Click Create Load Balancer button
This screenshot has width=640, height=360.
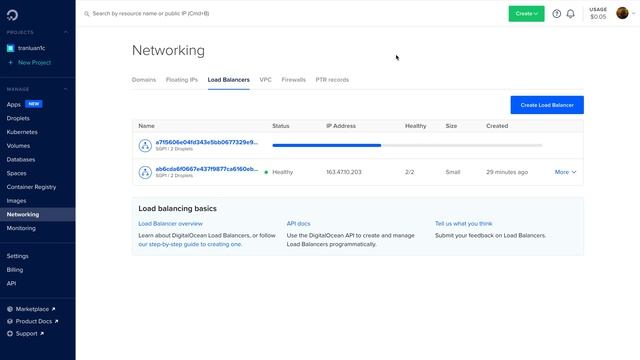pos(547,105)
